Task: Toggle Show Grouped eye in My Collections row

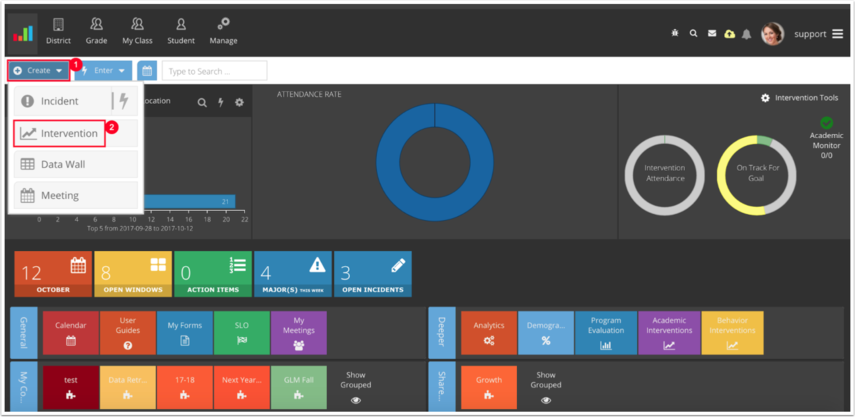Action: coord(356,400)
